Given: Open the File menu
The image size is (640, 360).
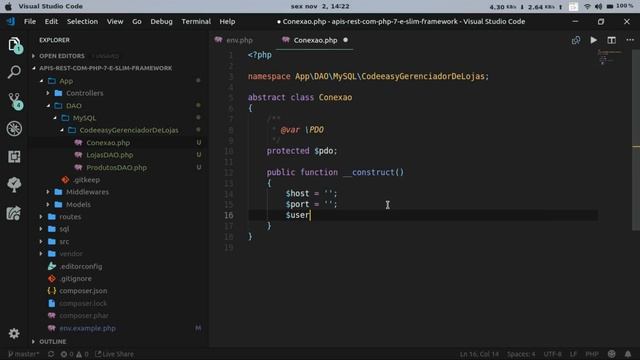Looking at the screenshot, I should click(x=30, y=21).
